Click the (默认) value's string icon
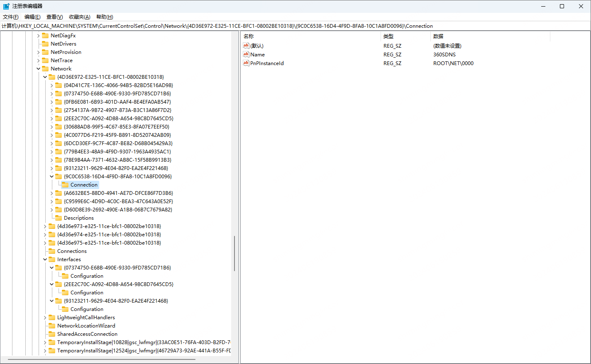The image size is (591, 364). (246, 46)
